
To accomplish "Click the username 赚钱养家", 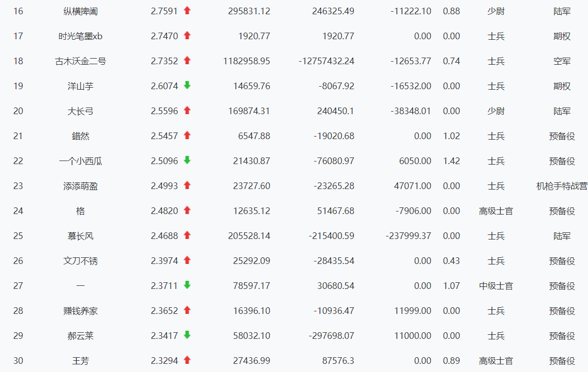I will tap(81, 311).
